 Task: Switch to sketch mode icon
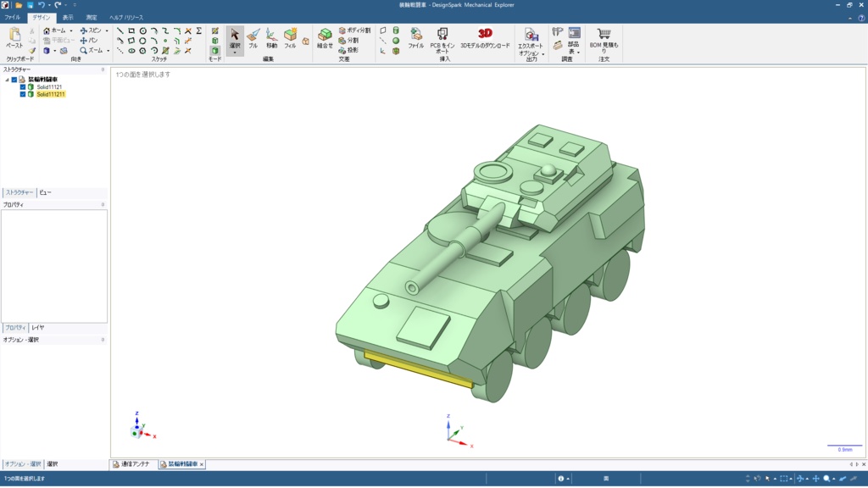point(214,31)
